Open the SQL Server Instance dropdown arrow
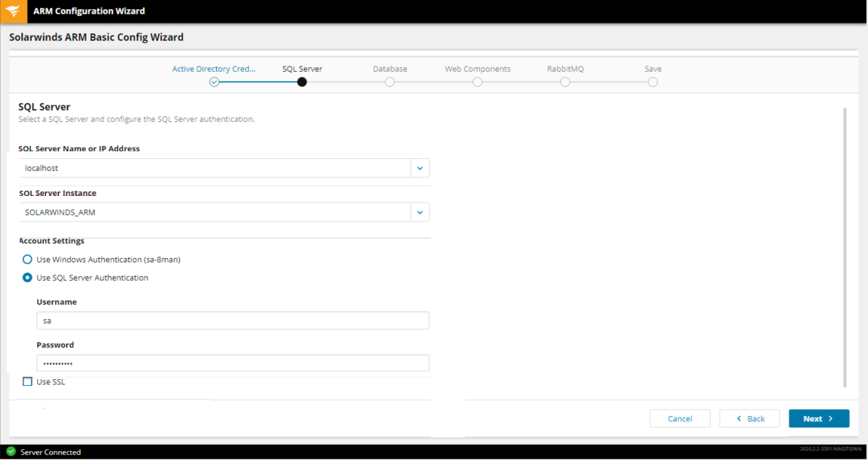 point(420,213)
